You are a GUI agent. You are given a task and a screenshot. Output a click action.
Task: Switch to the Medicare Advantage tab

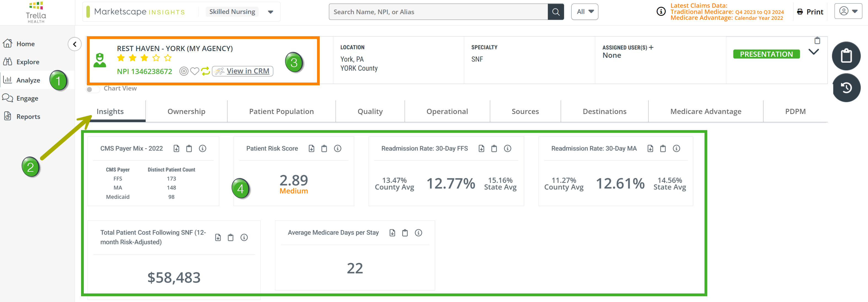[706, 111]
